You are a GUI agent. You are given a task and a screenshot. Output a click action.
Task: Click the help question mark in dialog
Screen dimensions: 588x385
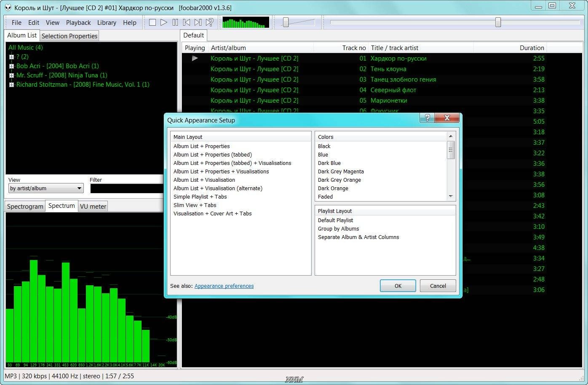click(x=427, y=118)
